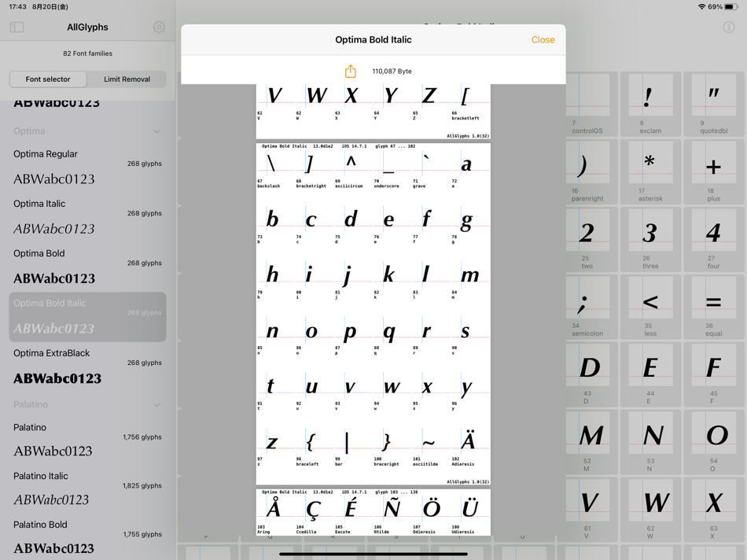Image resolution: width=747 pixels, height=560 pixels.
Task: Open settings gear in AllGlyphs header
Action: tap(159, 28)
